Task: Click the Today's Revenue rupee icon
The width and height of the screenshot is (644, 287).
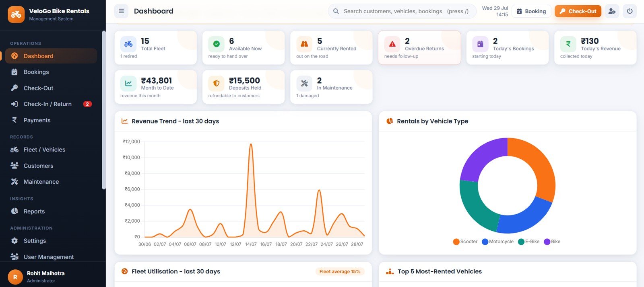Action: pos(568,44)
